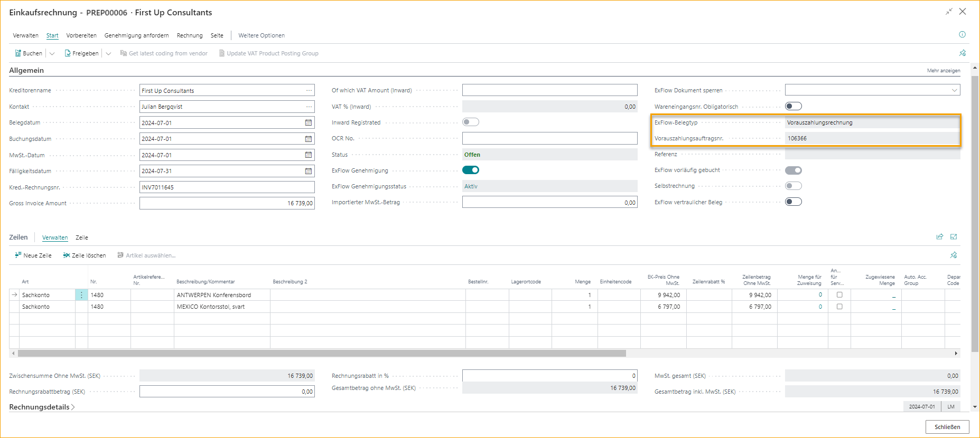
Task: Select Zeile tab in Zeilen section
Action: pos(82,237)
